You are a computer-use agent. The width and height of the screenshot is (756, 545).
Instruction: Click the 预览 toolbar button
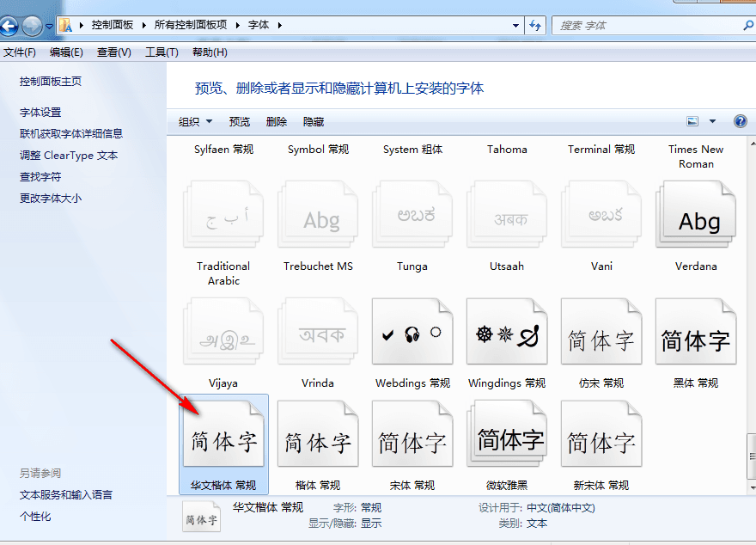pos(240,122)
